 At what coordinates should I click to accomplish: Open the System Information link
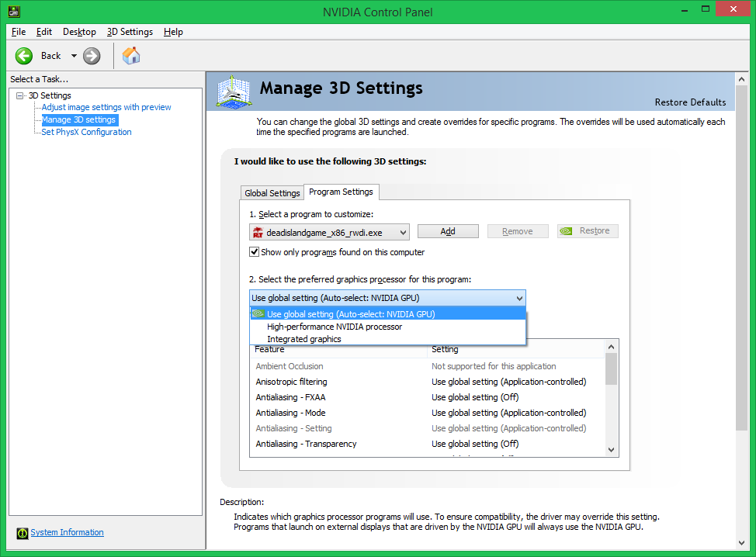point(67,532)
